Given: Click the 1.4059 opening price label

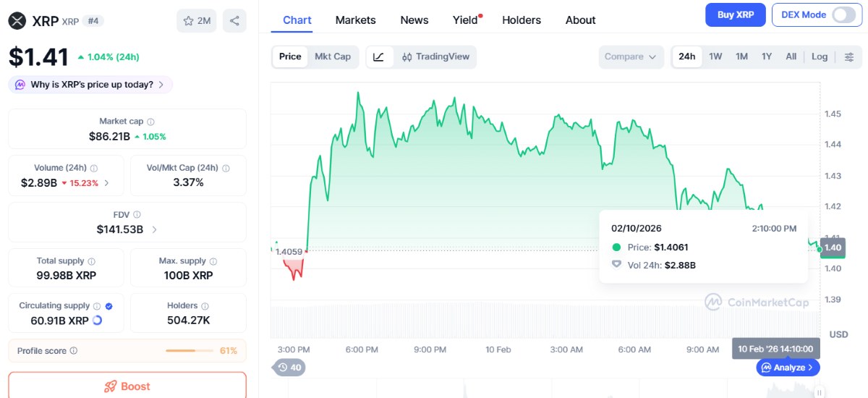Looking at the screenshot, I should coord(288,252).
